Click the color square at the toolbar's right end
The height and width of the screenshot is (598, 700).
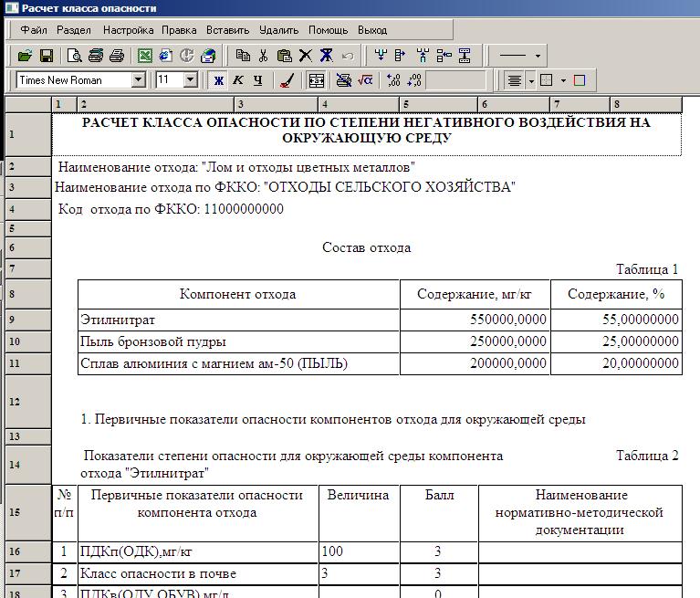[580, 80]
